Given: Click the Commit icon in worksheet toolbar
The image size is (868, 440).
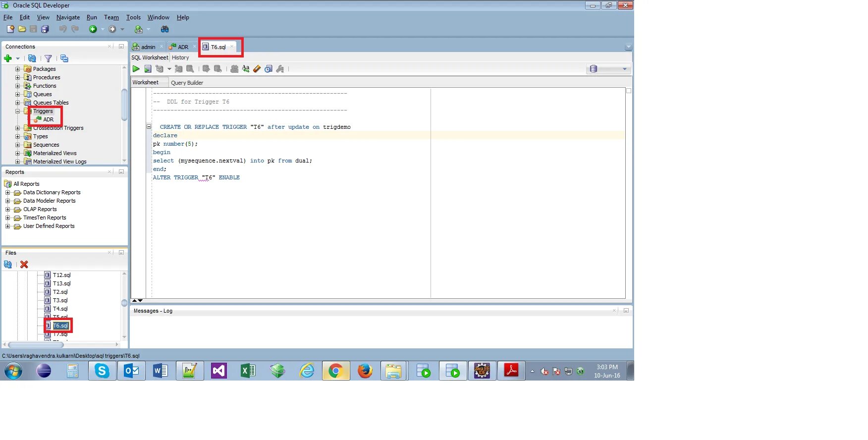Looking at the screenshot, I should (206, 69).
